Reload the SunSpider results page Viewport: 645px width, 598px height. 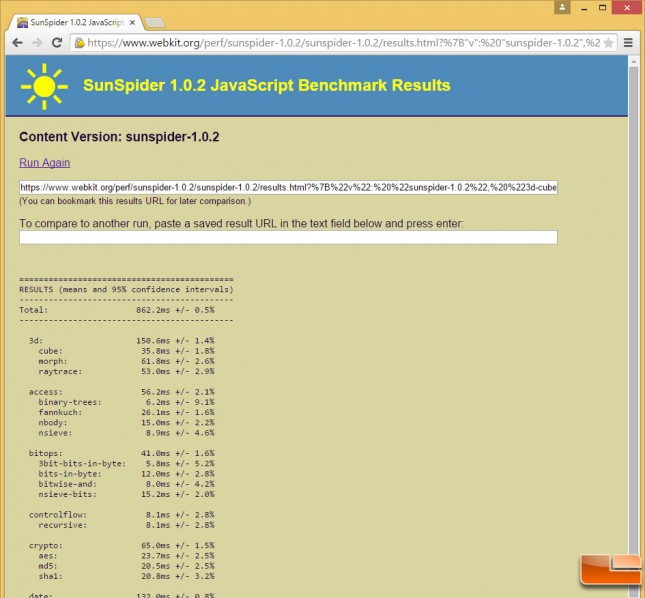click(57, 43)
